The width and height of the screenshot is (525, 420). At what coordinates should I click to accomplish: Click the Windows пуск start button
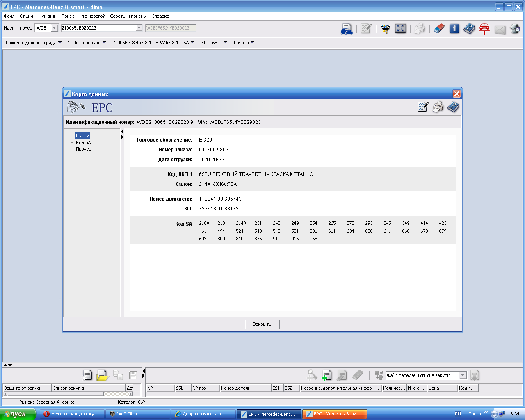18,414
